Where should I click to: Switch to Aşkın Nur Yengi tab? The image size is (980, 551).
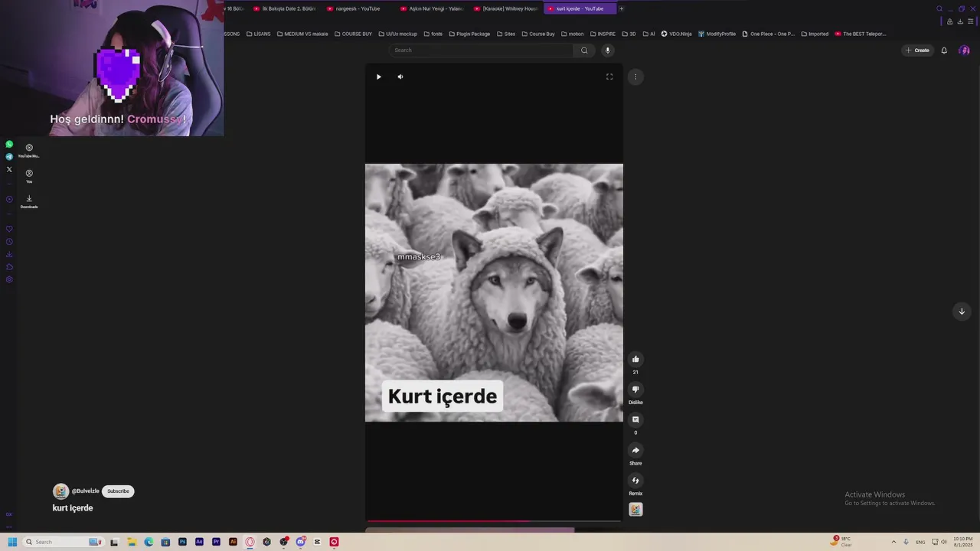point(431,8)
